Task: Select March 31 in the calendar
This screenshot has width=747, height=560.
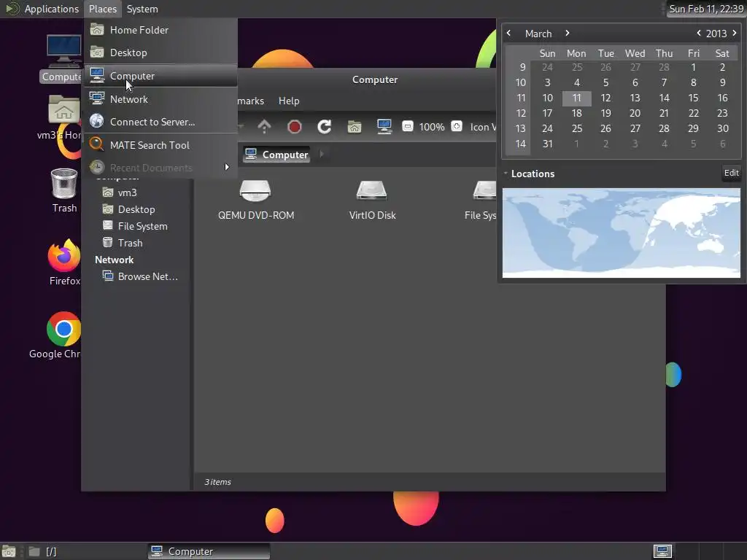Action: tap(547, 144)
